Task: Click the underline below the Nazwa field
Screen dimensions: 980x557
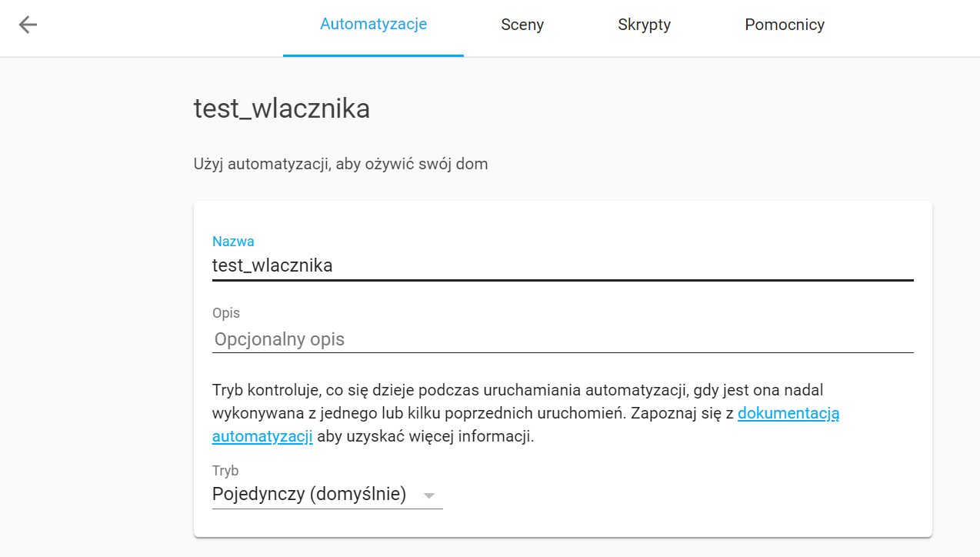Action: 562,281
